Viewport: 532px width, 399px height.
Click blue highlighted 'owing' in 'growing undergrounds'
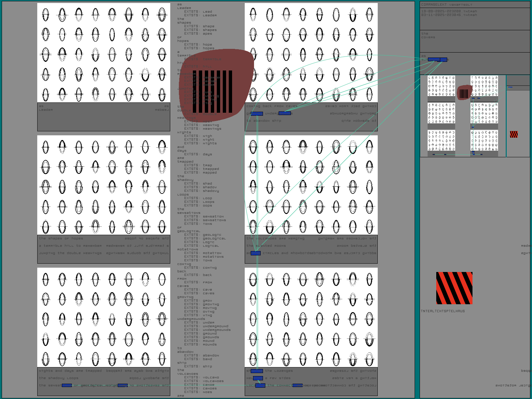257,114
